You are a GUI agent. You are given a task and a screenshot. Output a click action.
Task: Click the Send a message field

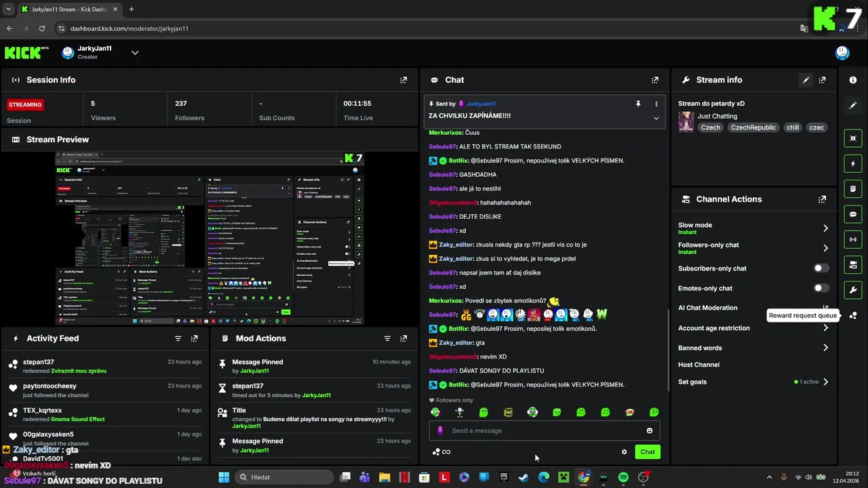[545, 430]
